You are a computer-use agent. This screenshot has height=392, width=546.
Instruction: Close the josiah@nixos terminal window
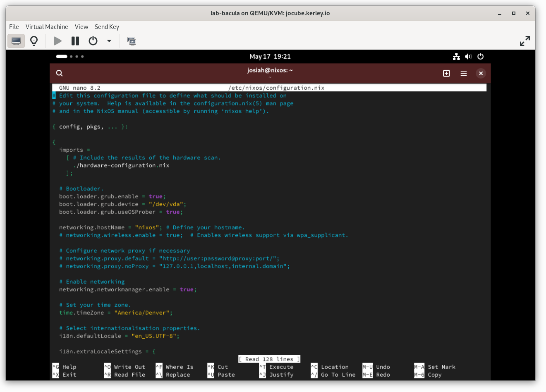click(481, 73)
